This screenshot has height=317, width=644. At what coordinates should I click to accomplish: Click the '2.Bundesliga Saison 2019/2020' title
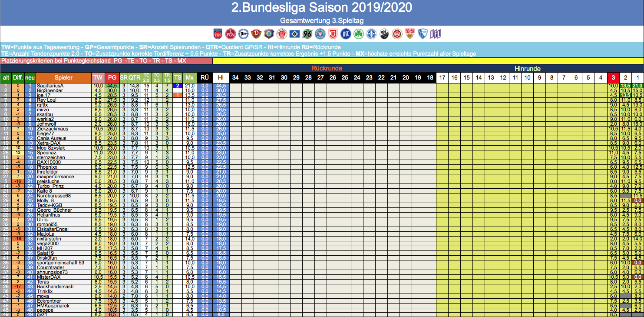[322, 7]
